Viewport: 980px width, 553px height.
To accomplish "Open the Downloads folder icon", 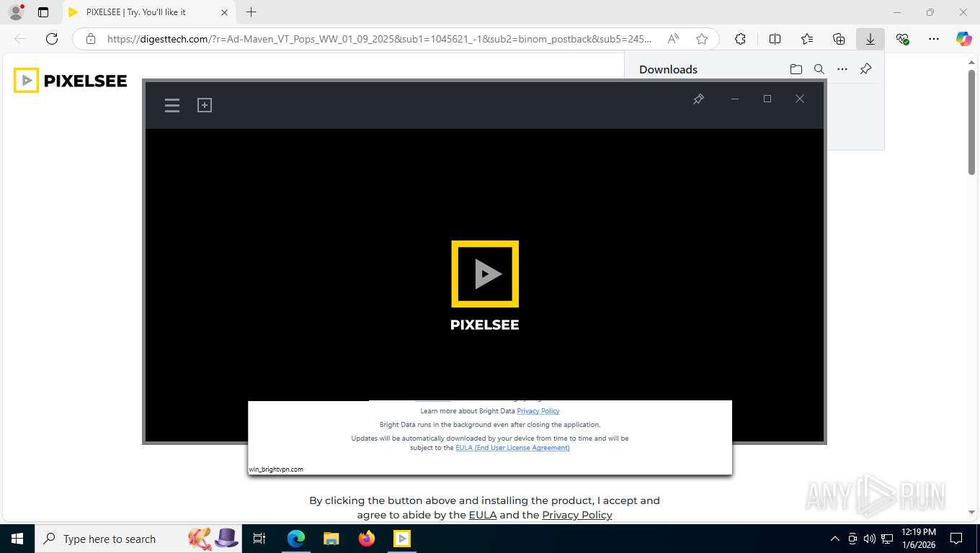I will click(796, 69).
